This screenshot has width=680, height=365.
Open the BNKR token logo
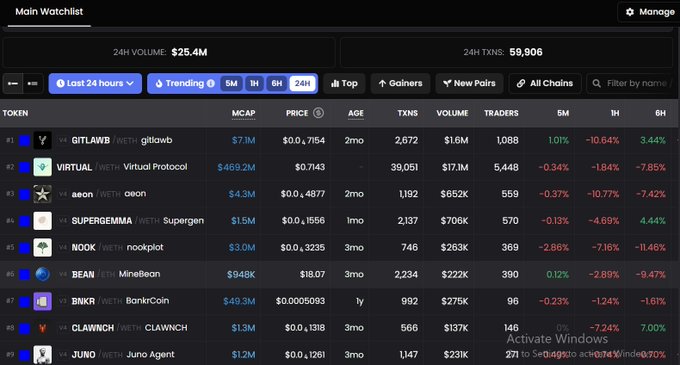(x=42, y=301)
